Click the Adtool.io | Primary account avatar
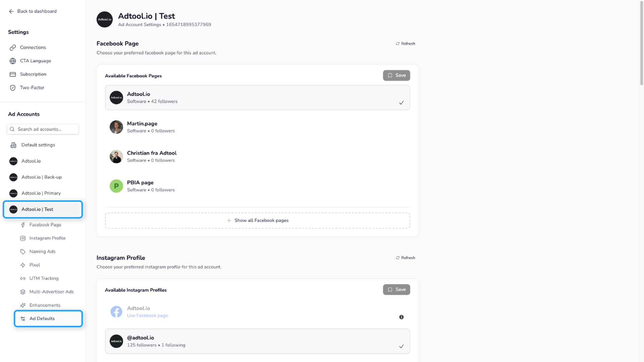The height and width of the screenshot is (362, 644). 13,193
